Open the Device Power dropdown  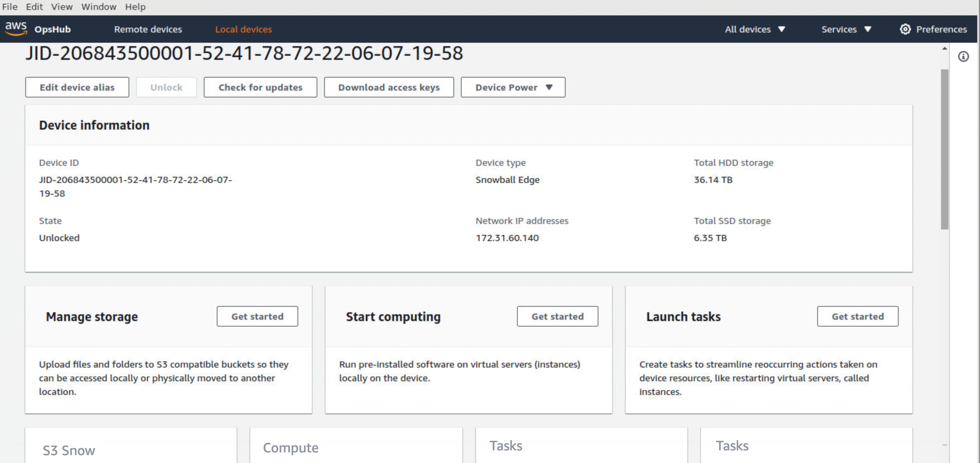513,87
